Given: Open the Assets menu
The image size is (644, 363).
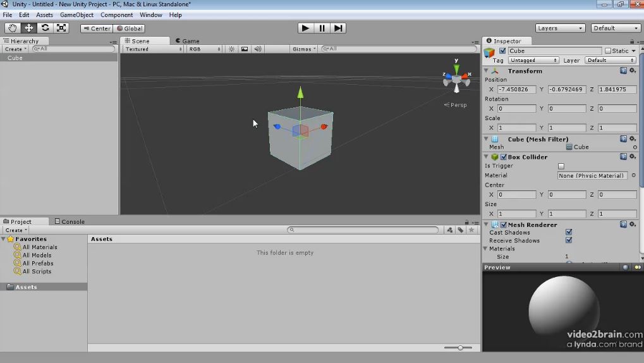Looking at the screenshot, I should (x=44, y=15).
